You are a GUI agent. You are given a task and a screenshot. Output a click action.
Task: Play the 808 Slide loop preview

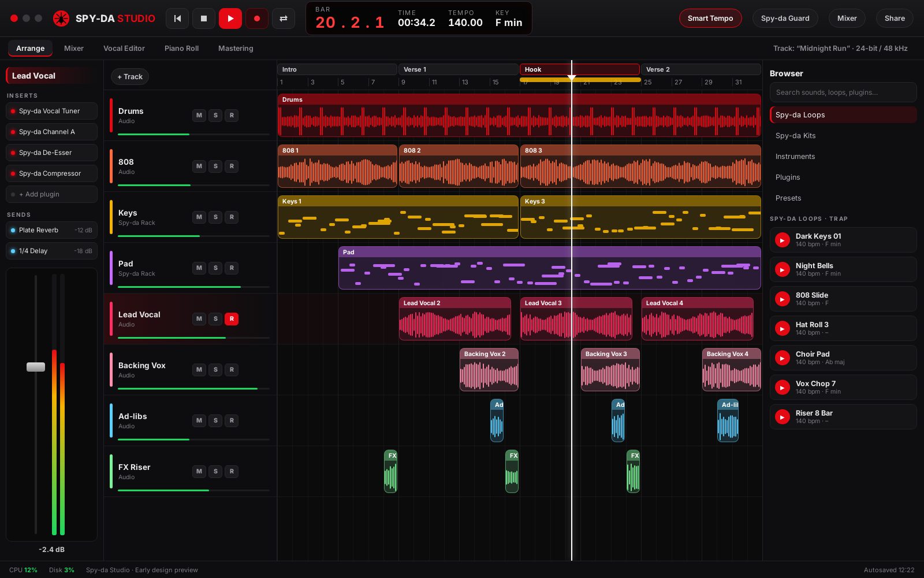pos(783,299)
